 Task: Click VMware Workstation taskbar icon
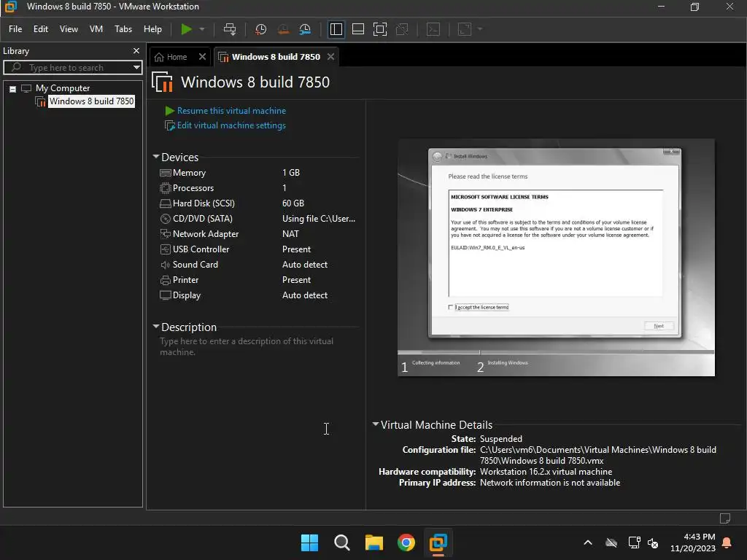click(x=438, y=542)
